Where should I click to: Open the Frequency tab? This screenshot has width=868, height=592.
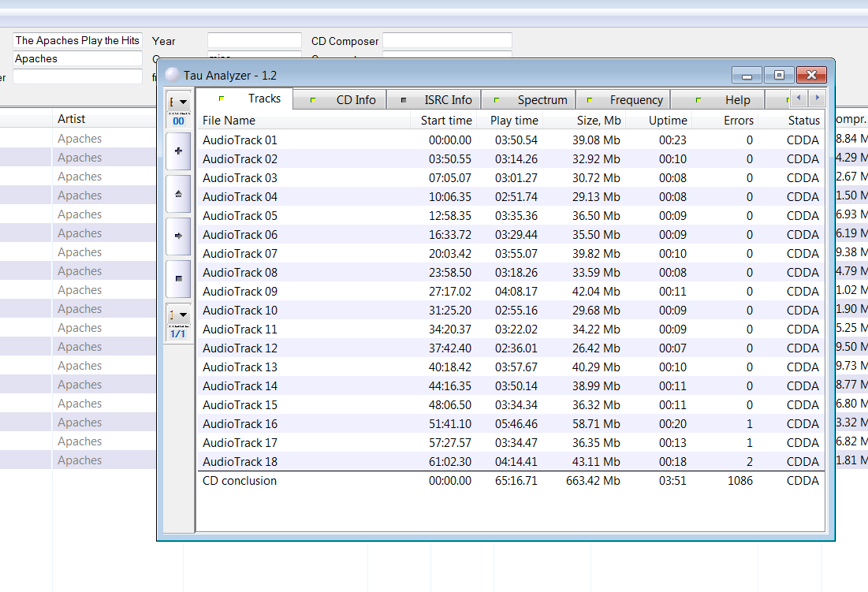point(624,99)
